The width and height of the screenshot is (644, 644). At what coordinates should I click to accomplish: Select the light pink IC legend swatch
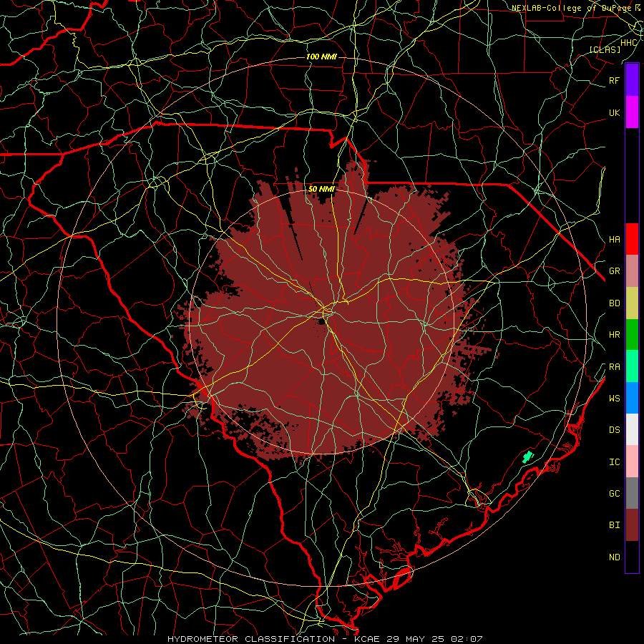coord(632,462)
